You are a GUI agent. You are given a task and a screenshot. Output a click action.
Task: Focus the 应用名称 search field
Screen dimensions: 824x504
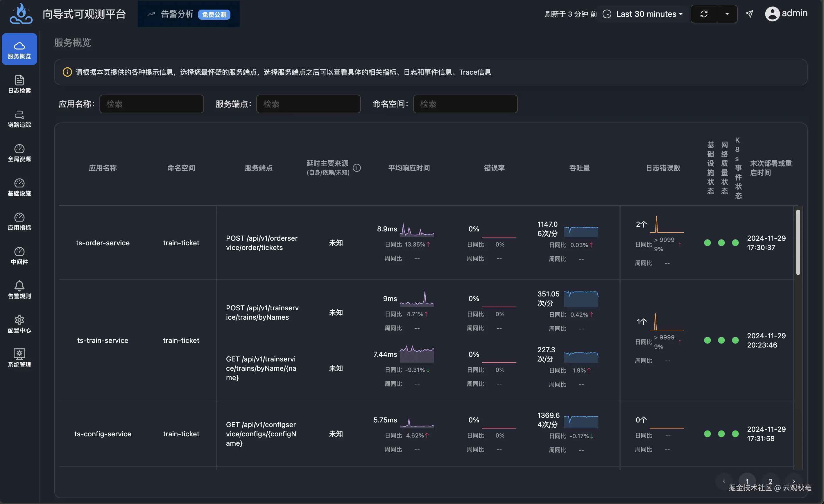[x=151, y=104]
